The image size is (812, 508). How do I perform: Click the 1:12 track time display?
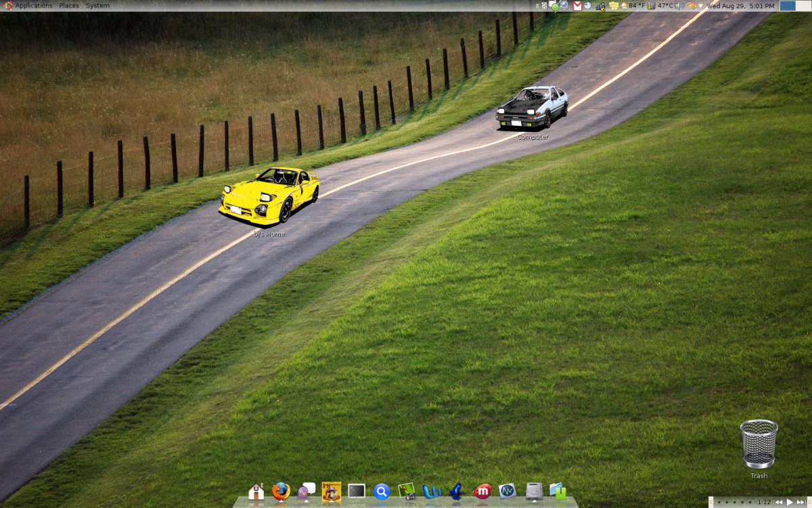click(x=764, y=502)
